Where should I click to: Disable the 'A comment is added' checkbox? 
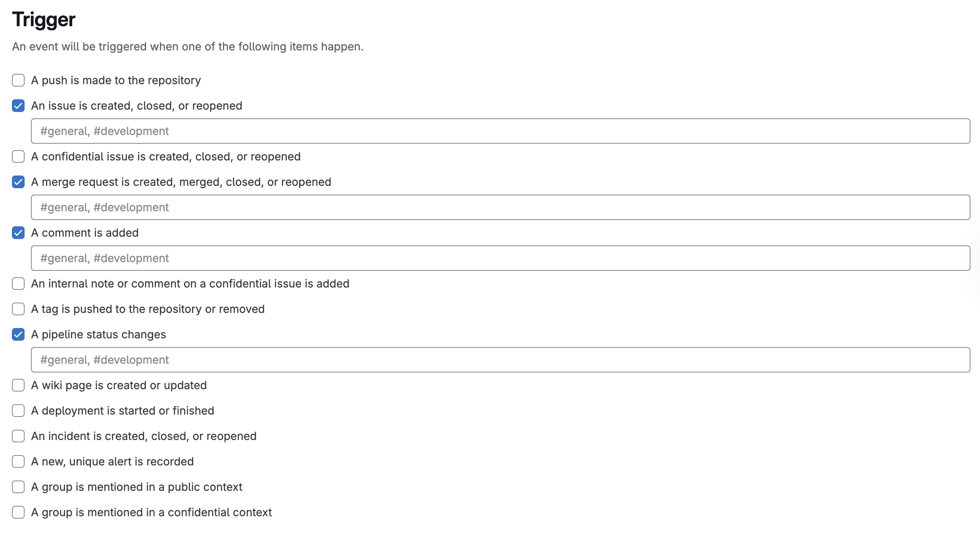pos(18,233)
